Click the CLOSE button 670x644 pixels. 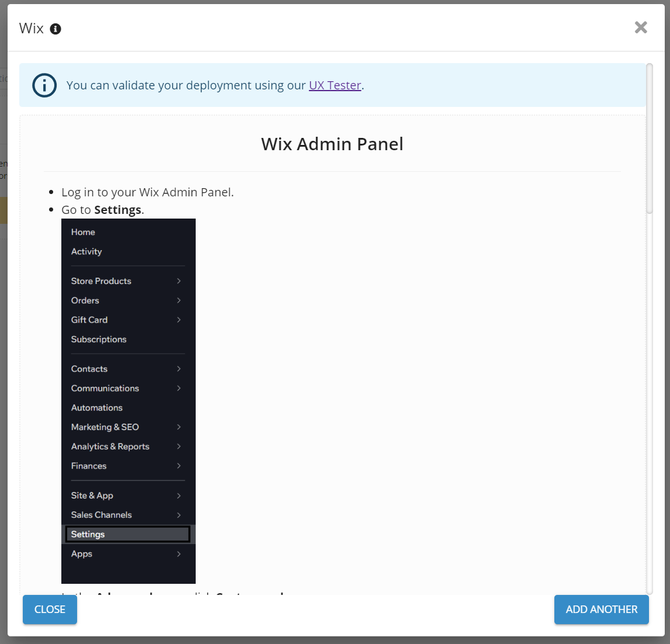pos(50,609)
